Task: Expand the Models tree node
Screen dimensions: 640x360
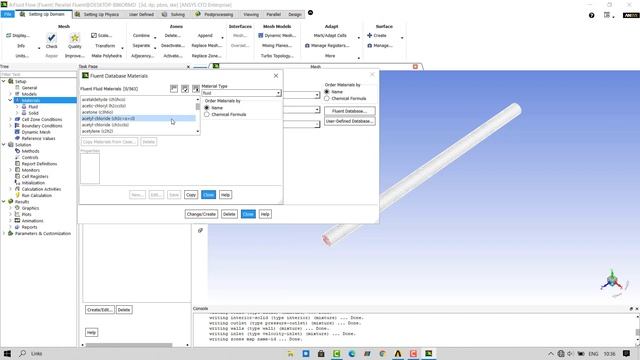Action: pyautogui.click(x=11, y=94)
